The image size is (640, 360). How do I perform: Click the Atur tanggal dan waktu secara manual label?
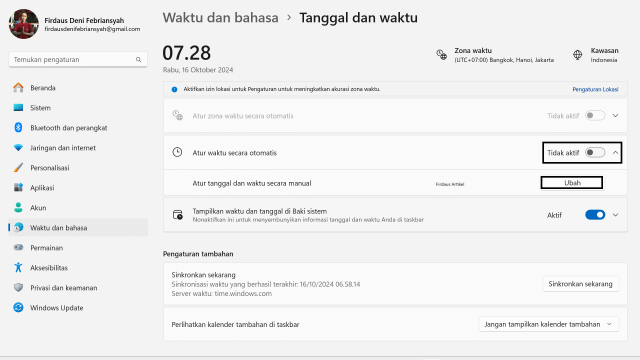(x=252, y=183)
